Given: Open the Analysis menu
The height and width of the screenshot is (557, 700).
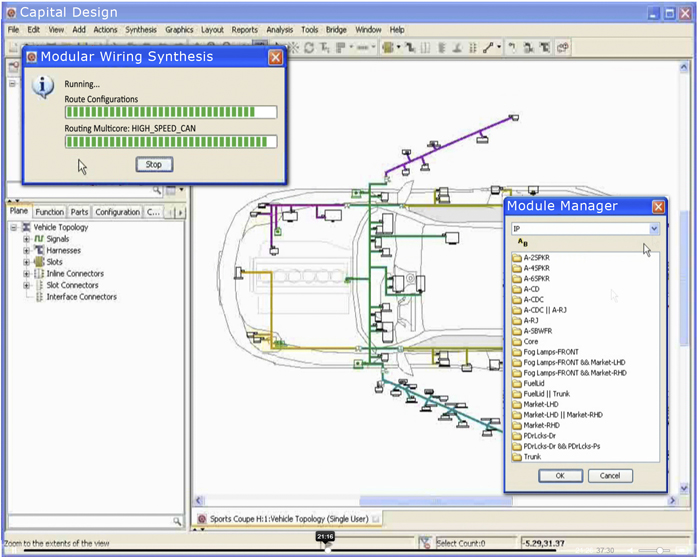Looking at the screenshot, I should [279, 29].
